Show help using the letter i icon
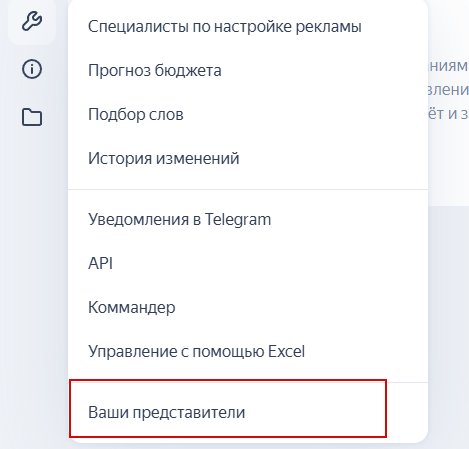This screenshot has height=449, width=469. click(32, 69)
